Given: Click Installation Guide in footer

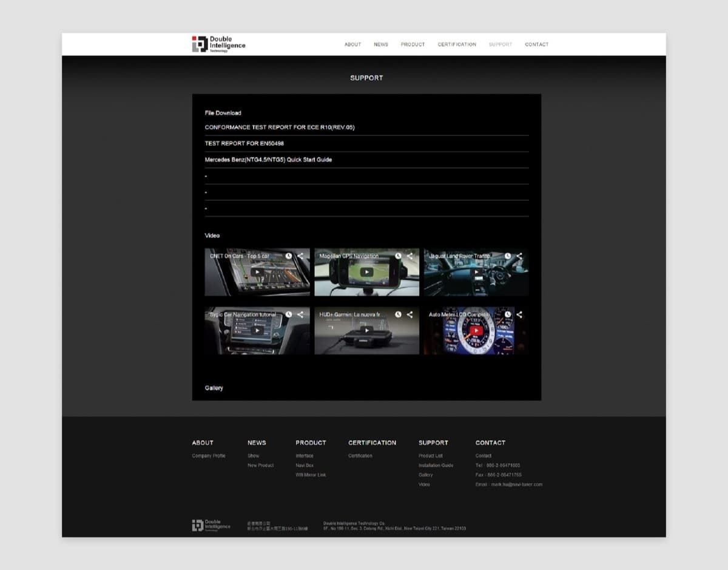Looking at the screenshot, I should pyautogui.click(x=436, y=466).
